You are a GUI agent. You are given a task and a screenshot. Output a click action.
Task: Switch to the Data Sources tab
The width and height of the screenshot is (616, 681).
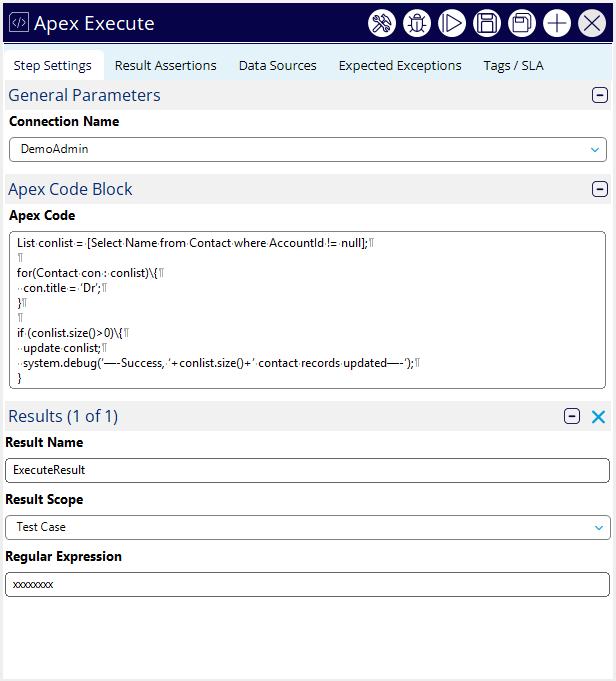click(277, 66)
